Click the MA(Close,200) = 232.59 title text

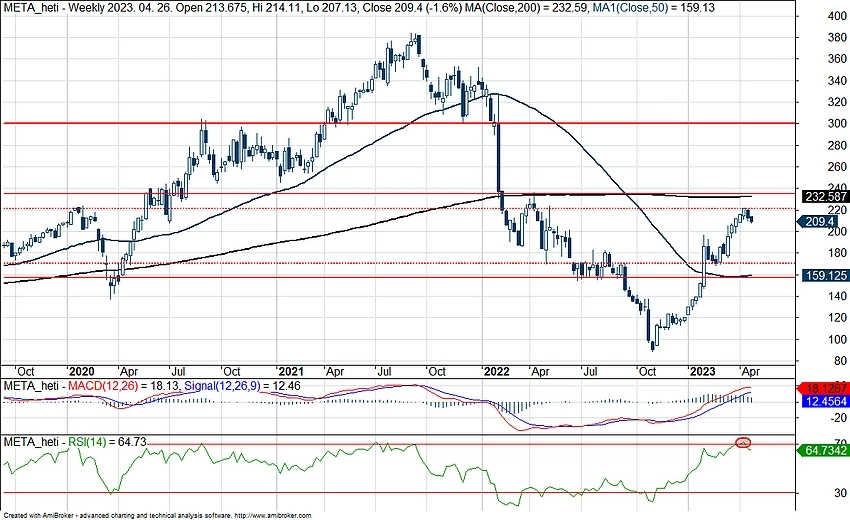tap(525, 8)
